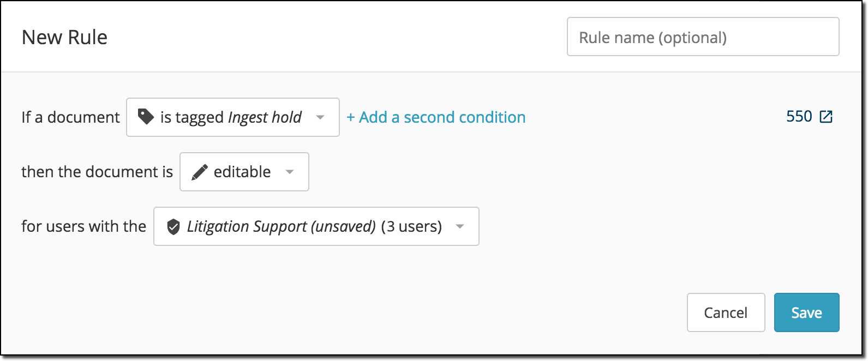Expand the arrow on the Ingest hold condition
Image resolution: width=868 pixels, height=361 pixels.
(320, 117)
